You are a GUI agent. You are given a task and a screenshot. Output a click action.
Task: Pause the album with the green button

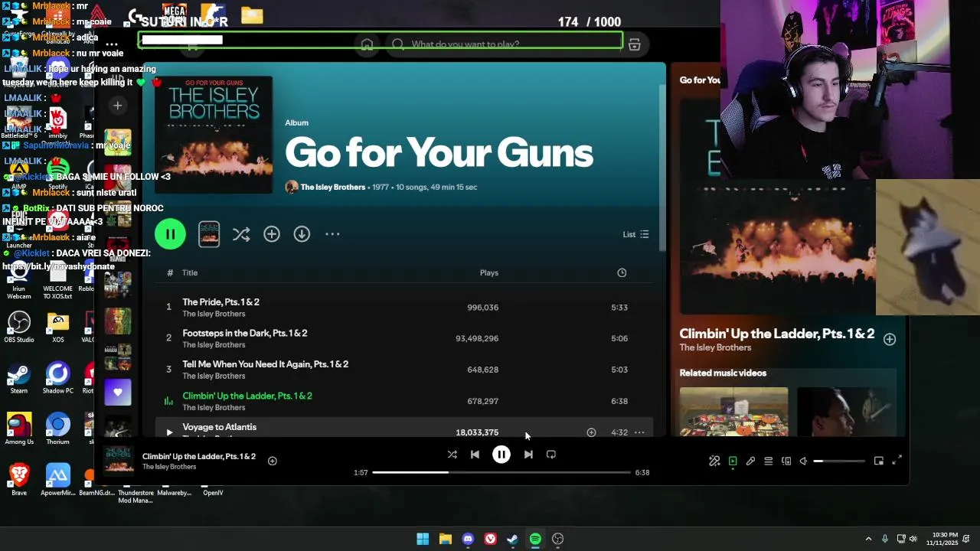tap(170, 234)
